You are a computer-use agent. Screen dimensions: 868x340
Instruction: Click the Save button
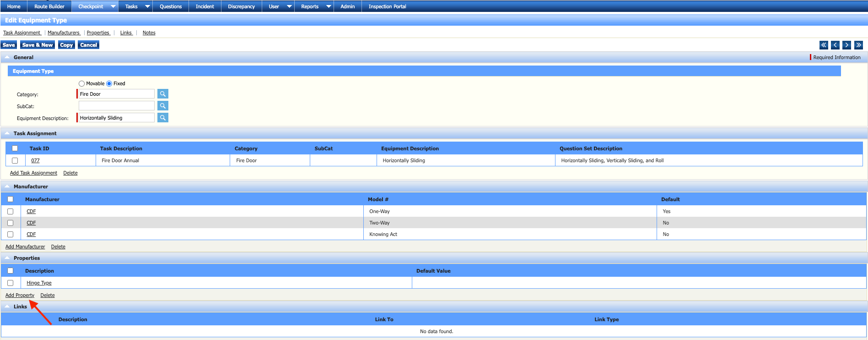point(9,45)
